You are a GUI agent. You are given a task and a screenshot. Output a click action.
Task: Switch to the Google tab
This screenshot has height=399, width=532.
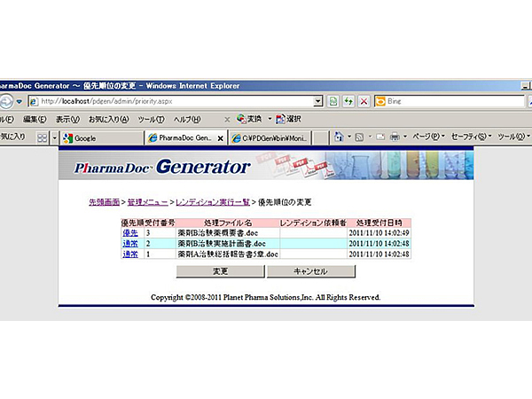tap(102, 138)
